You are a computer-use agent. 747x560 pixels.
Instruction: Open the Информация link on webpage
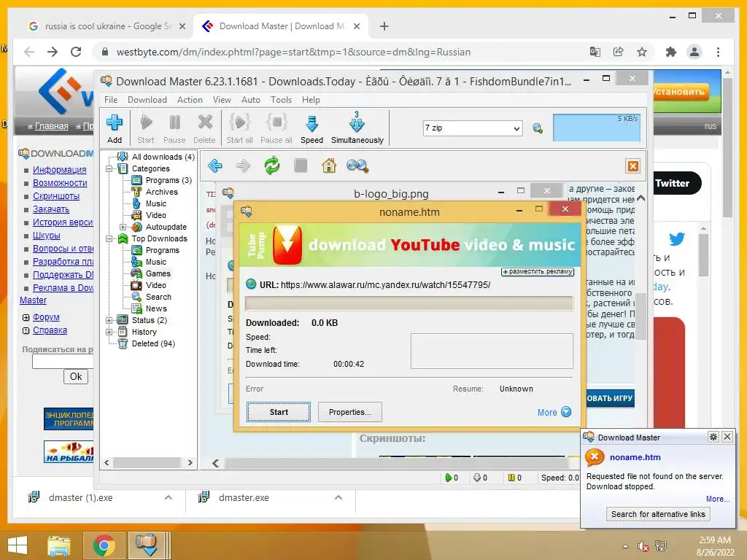60,170
